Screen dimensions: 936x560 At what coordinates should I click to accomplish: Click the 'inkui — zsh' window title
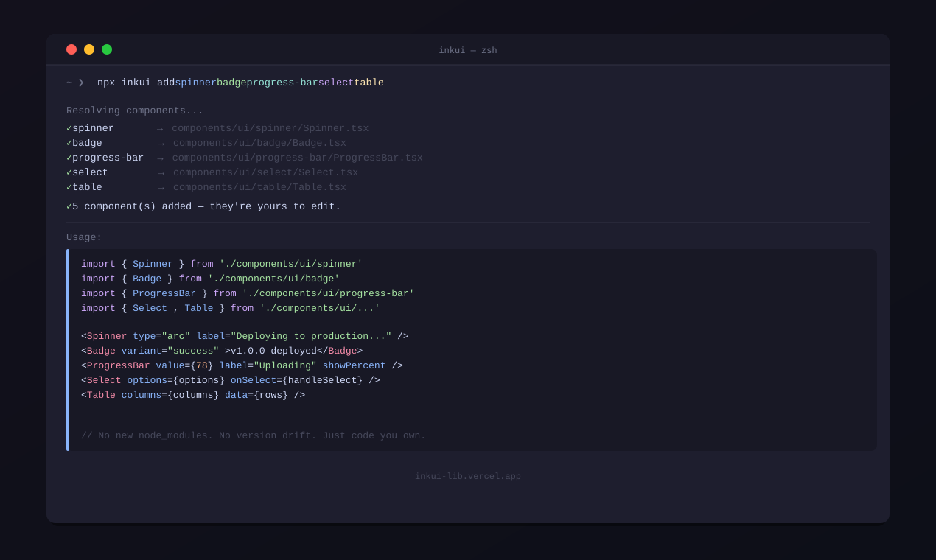(468, 51)
